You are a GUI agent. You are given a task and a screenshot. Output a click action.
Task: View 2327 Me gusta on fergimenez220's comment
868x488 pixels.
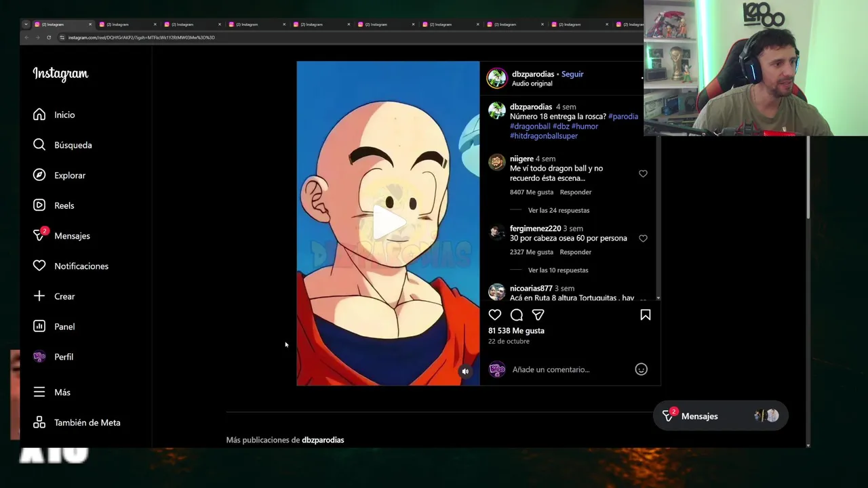tap(532, 252)
